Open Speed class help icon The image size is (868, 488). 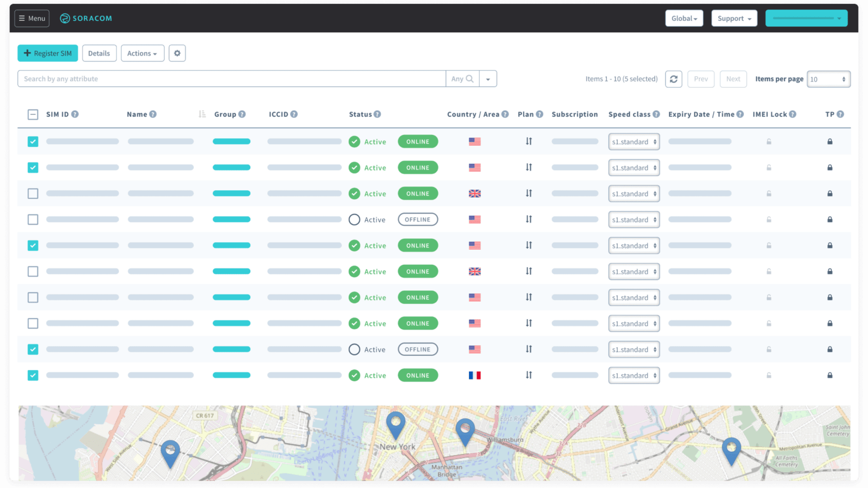(656, 114)
